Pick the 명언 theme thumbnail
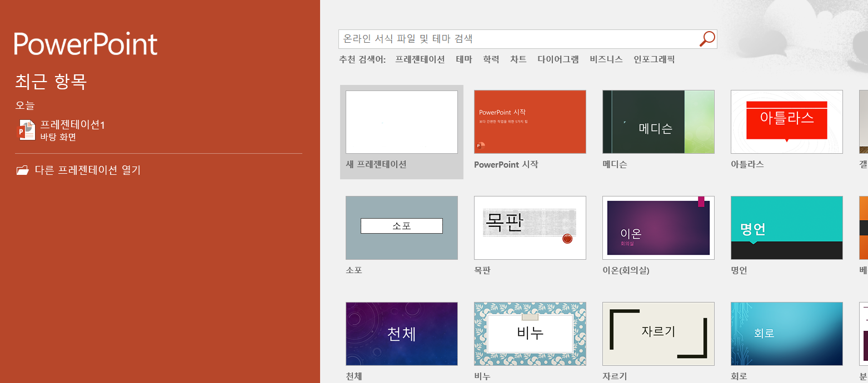Viewport: 868px width, 383px height. coord(787,228)
